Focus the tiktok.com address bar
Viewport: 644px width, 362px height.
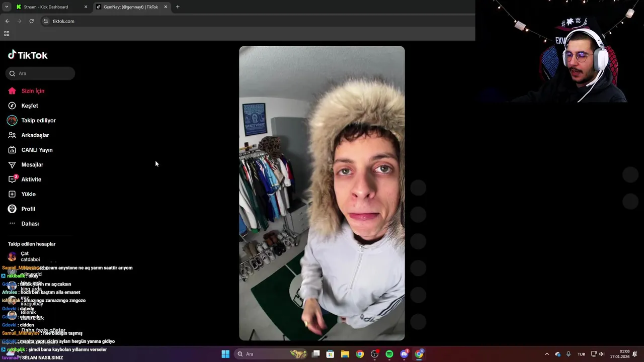257,21
